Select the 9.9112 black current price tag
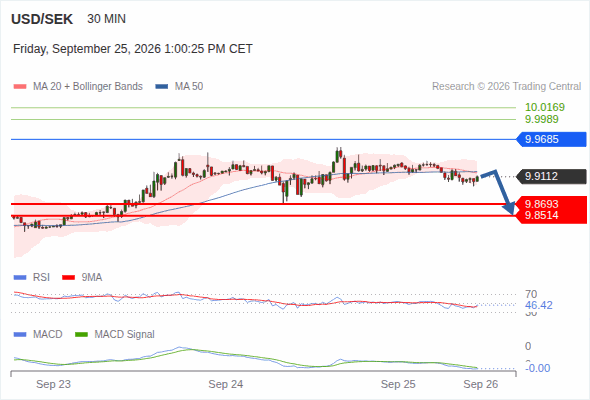 pyautogui.click(x=551, y=176)
